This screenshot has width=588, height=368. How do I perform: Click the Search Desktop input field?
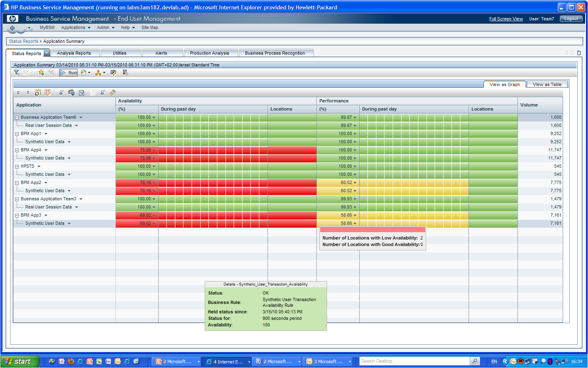[x=414, y=361]
